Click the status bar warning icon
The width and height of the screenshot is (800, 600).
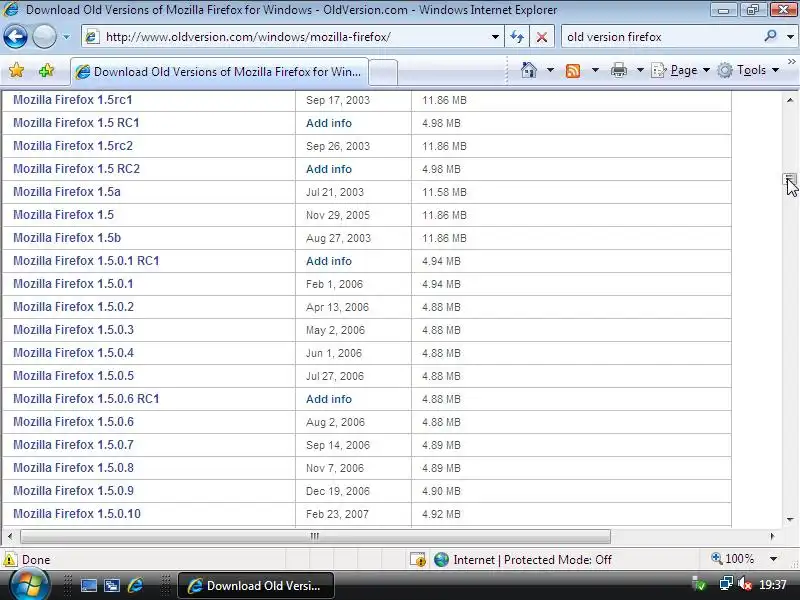(x=10, y=560)
